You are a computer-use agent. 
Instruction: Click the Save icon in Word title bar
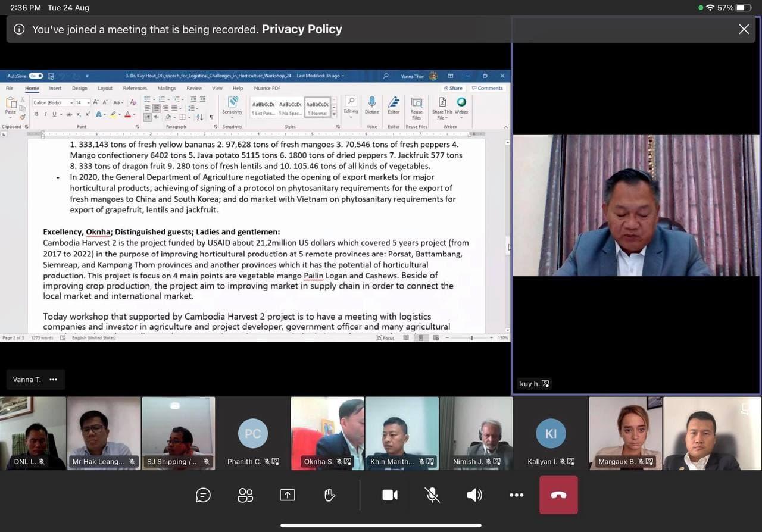(51, 76)
